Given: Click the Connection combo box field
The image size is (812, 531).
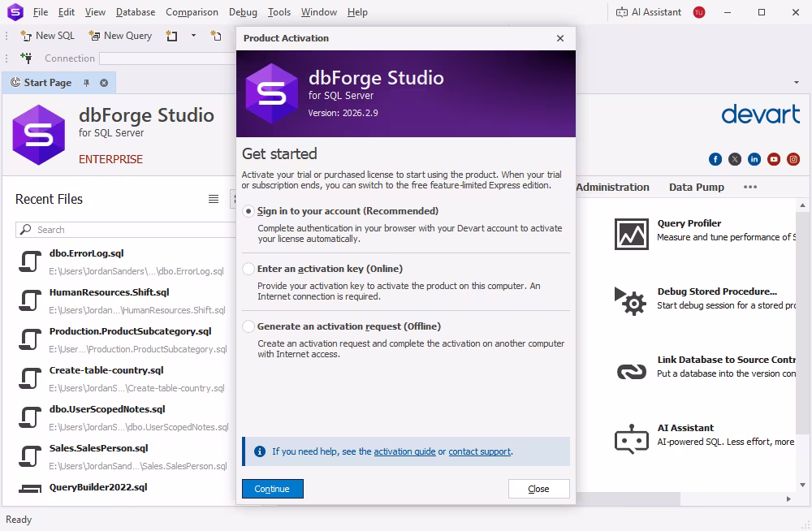Looking at the screenshot, I should click(168, 58).
